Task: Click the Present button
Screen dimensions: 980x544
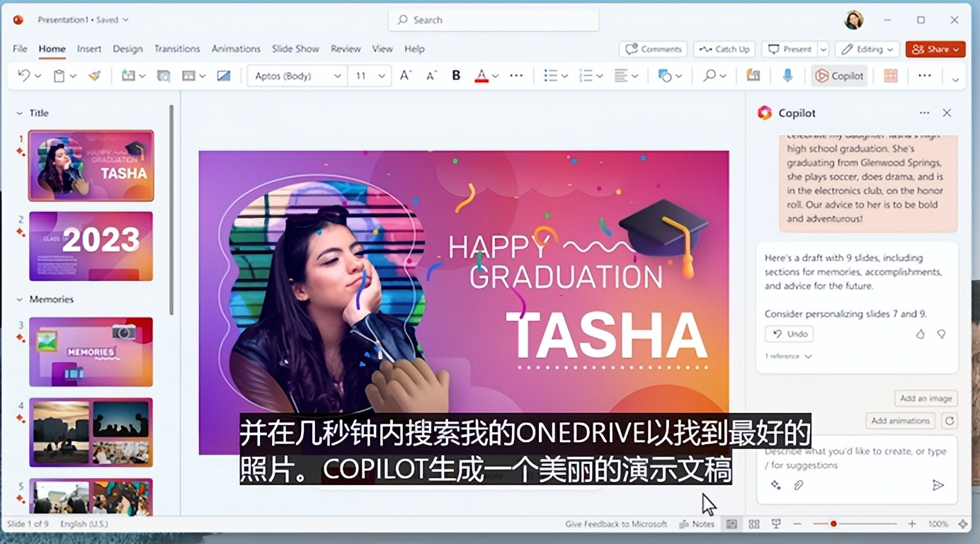Action: point(790,49)
